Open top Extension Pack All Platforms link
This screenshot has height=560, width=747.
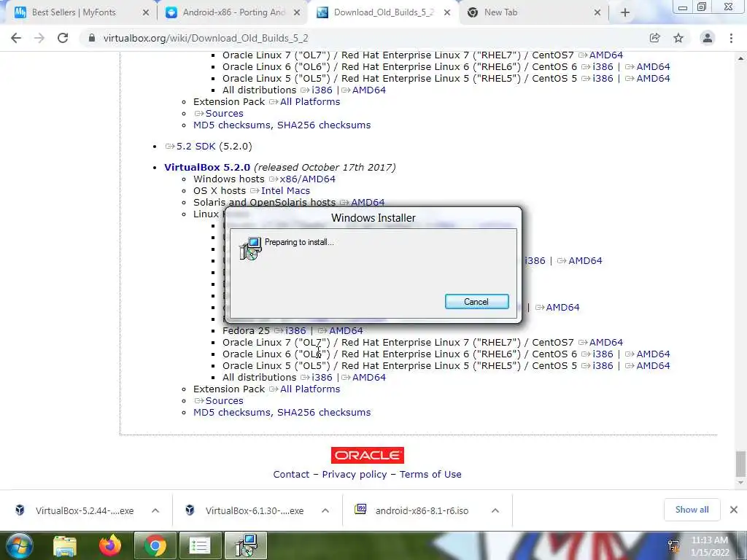coord(310,102)
